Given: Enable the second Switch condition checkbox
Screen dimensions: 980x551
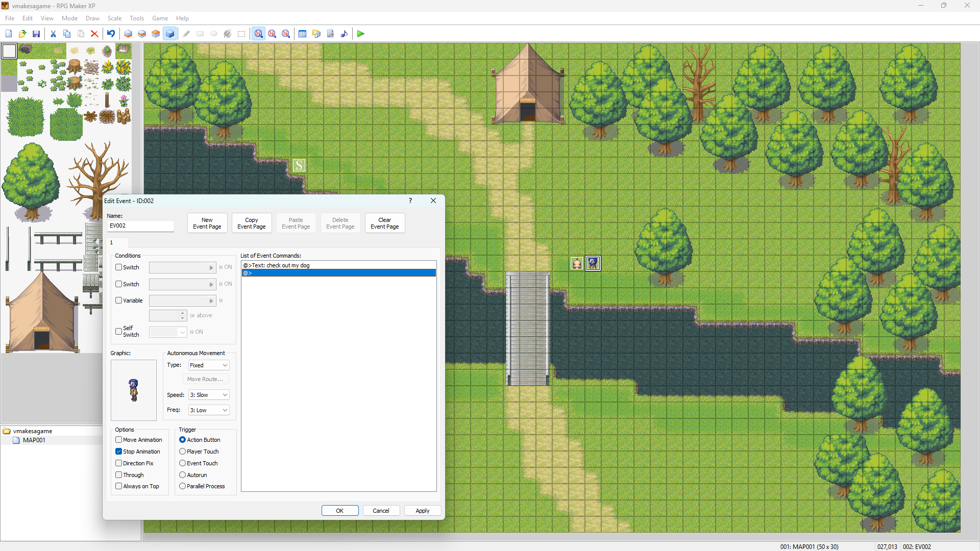Looking at the screenshot, I should (118, 284).
